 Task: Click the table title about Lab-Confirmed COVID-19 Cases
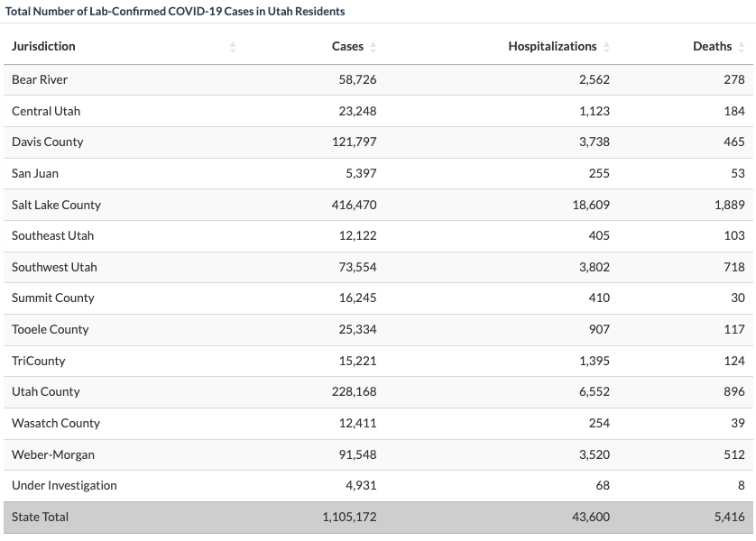[175, 12]
